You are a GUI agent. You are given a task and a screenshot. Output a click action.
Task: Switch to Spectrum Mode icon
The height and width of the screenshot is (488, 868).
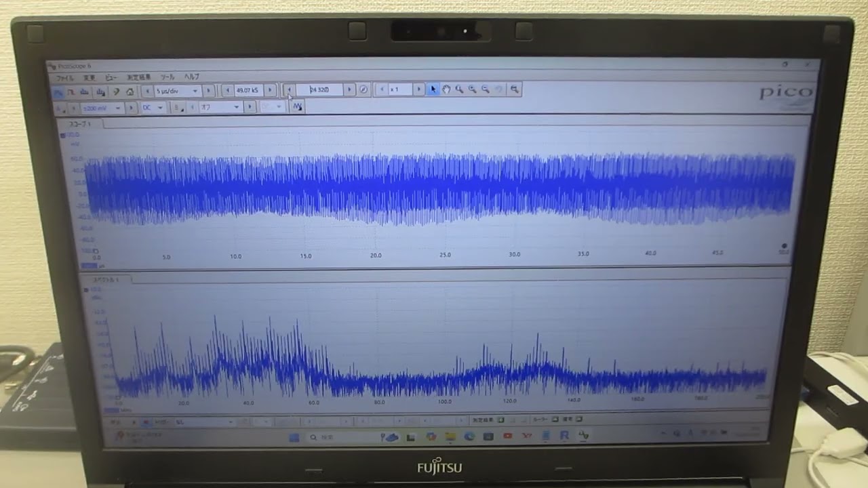pos(84,91)
